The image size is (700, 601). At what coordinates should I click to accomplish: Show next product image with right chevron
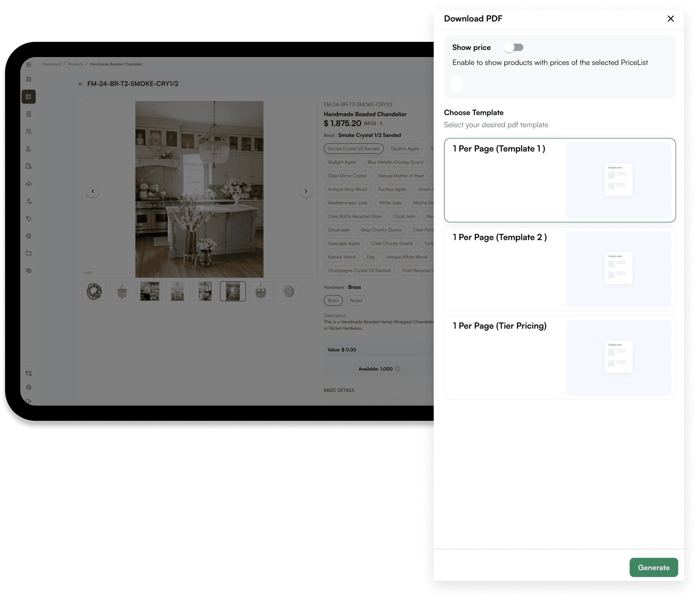[x=306, y=191]
